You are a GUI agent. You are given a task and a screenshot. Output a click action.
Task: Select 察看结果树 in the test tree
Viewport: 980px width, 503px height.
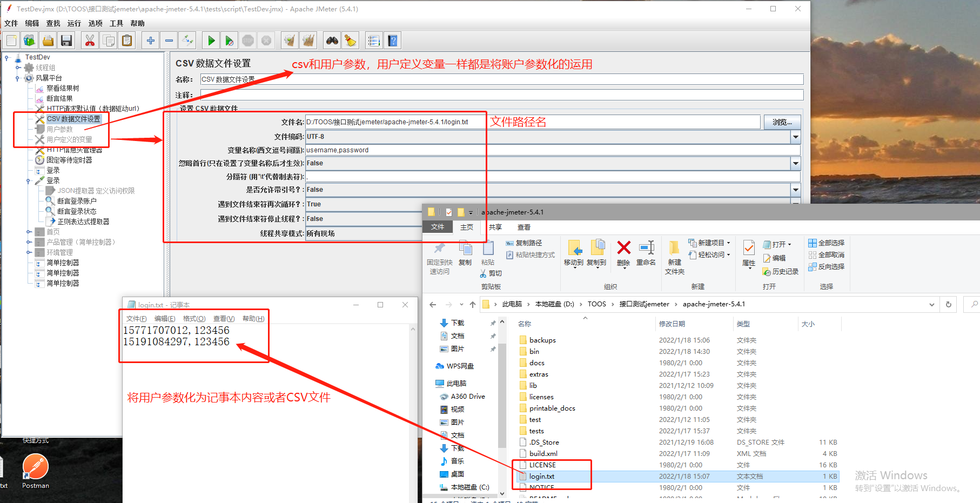[63, 88]
